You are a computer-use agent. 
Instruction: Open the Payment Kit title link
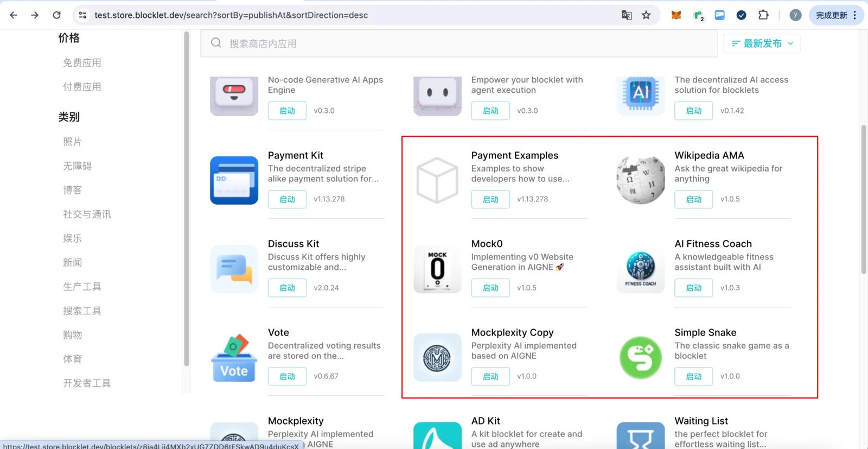tap(296, 155)
